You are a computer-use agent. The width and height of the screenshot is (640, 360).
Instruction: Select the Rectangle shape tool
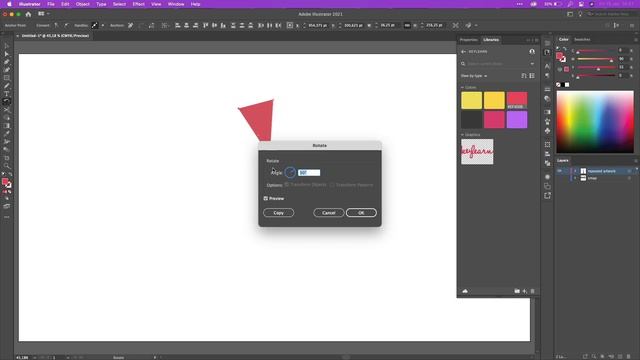(x=7, y=78)
